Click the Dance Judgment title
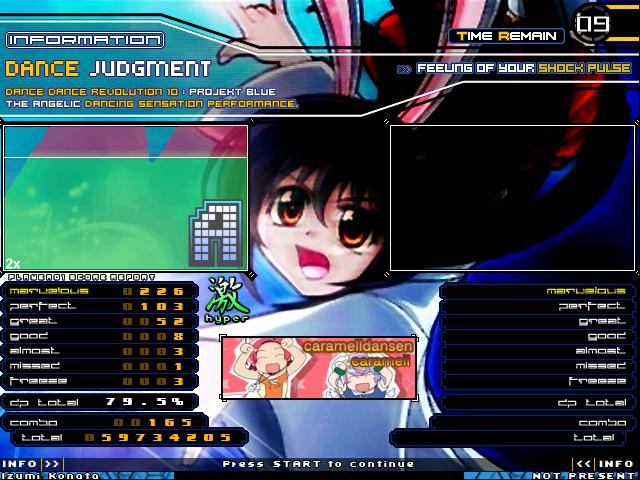This screenshot has height=480, width=640. 108,69
